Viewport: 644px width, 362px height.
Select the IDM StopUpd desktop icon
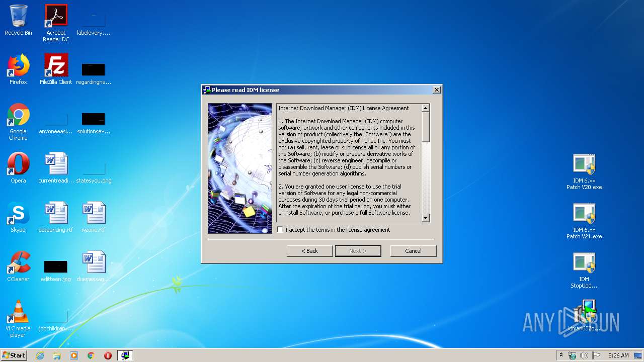click(x=584, y=270)
